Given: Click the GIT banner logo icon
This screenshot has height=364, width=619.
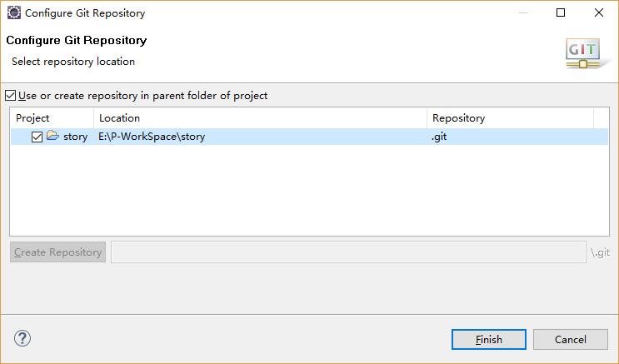Looking at the screenshot, I should (583, 53).
